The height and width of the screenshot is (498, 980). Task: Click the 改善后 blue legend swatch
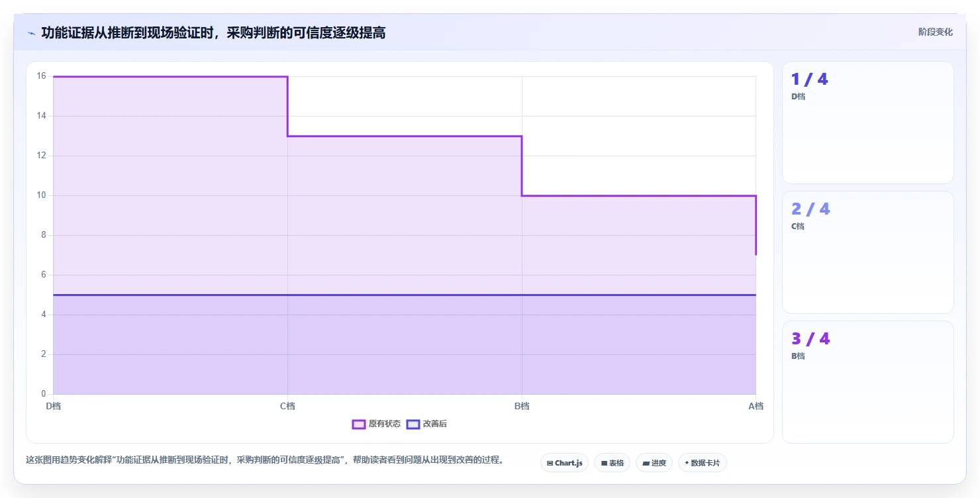(413, 424)
